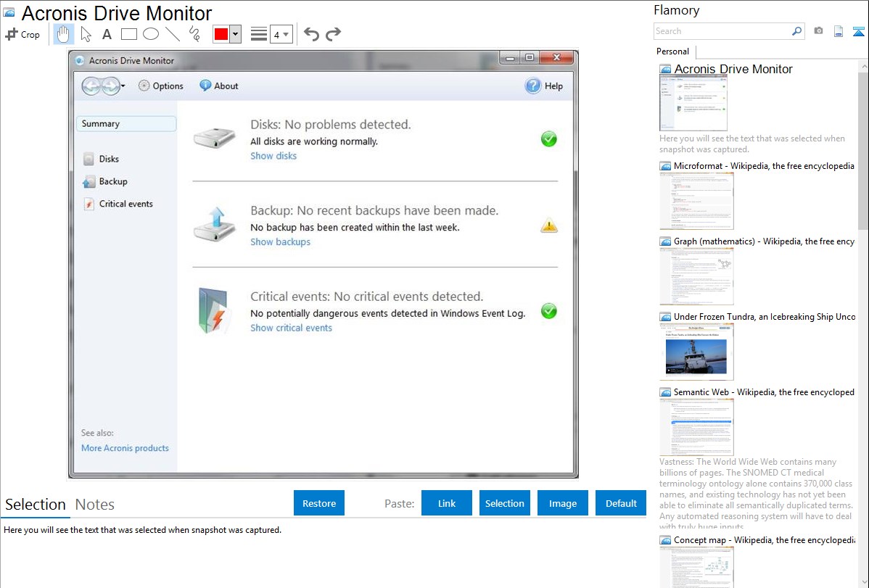Viewport: 869px width, 588px height.
Task: Click the forward navigation arrow in Acronis
Action: click(110, 86)
